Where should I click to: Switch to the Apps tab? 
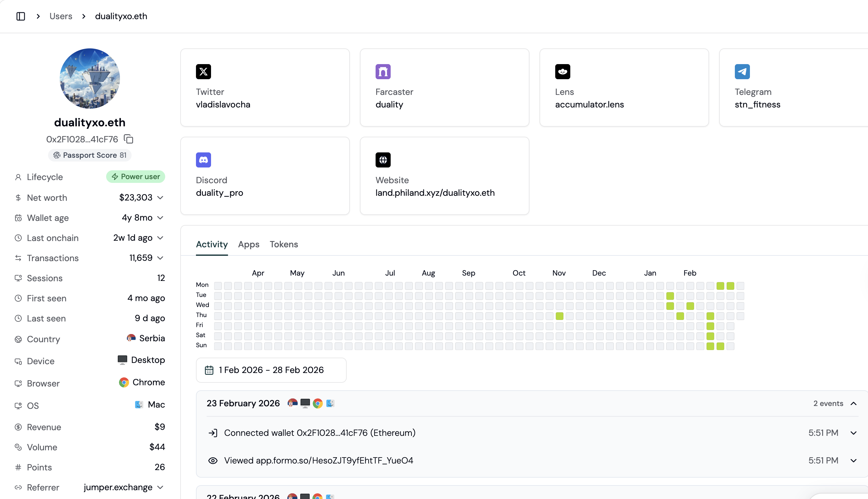pos(249,244)
